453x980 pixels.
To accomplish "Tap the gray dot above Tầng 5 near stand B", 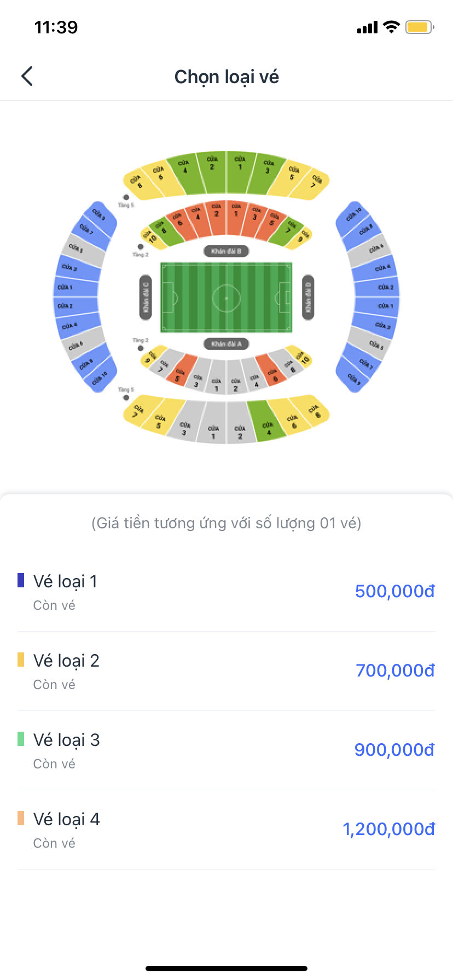I will click(x=126, y=197).
